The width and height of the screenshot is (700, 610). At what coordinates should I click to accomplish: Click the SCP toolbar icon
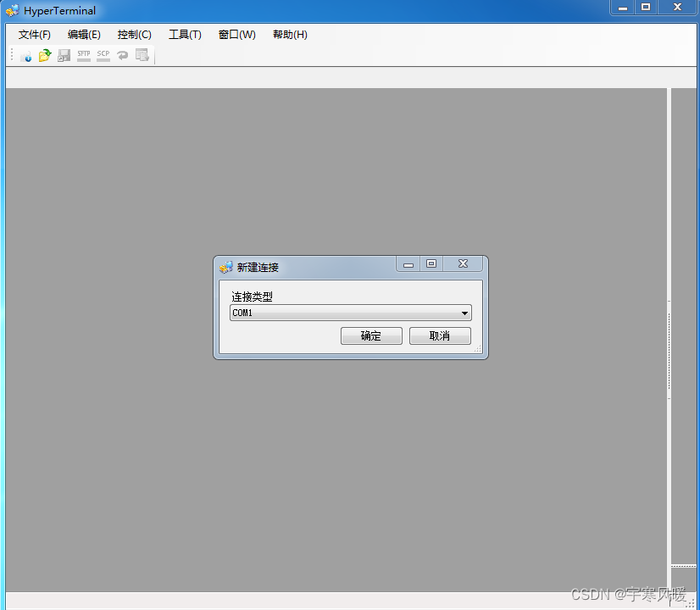pos(103,55)
